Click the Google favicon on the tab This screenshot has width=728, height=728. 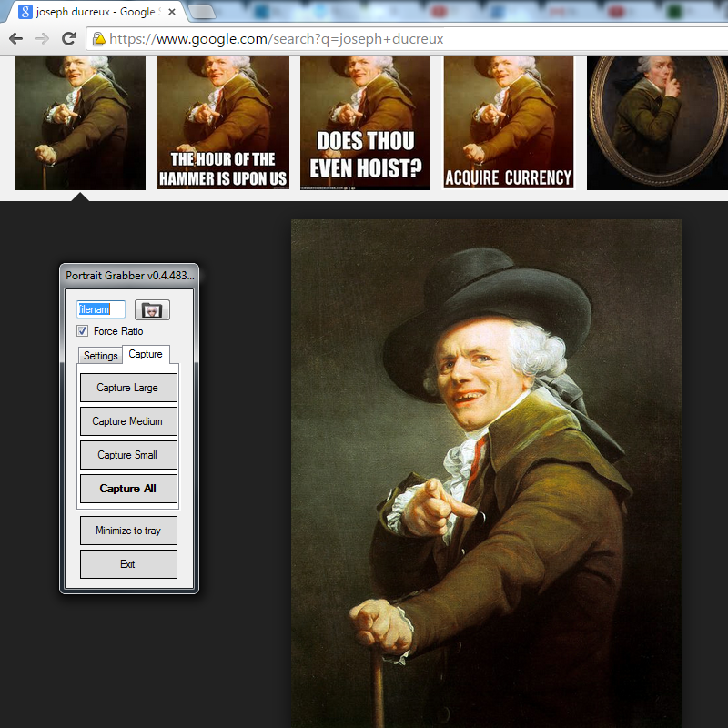(25, 12)
